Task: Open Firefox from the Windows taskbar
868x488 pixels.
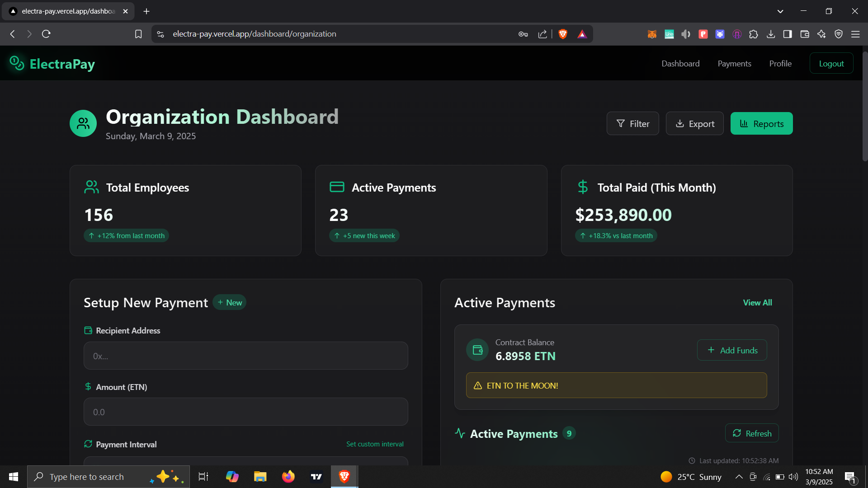Action: coord(288,477)
